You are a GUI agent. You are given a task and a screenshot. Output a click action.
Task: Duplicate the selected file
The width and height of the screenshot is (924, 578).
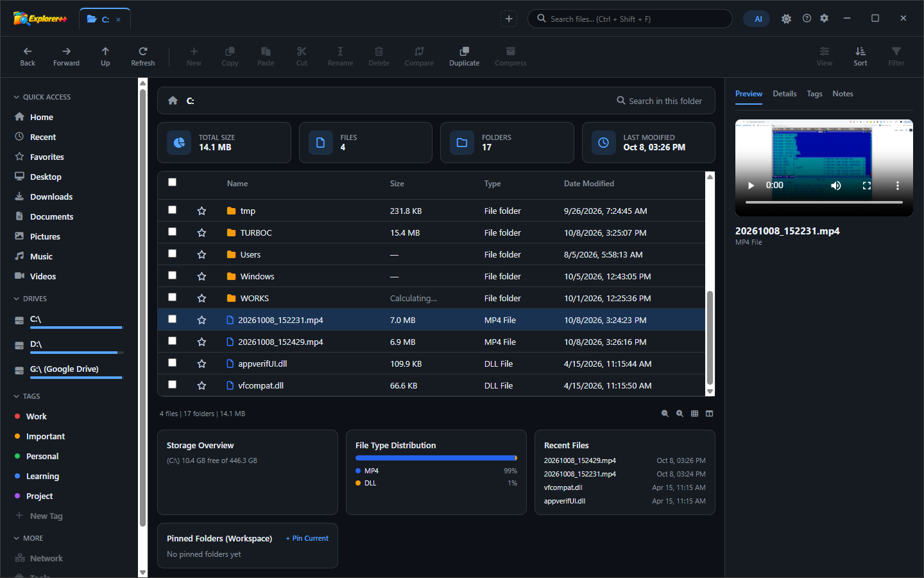point(464,56)
